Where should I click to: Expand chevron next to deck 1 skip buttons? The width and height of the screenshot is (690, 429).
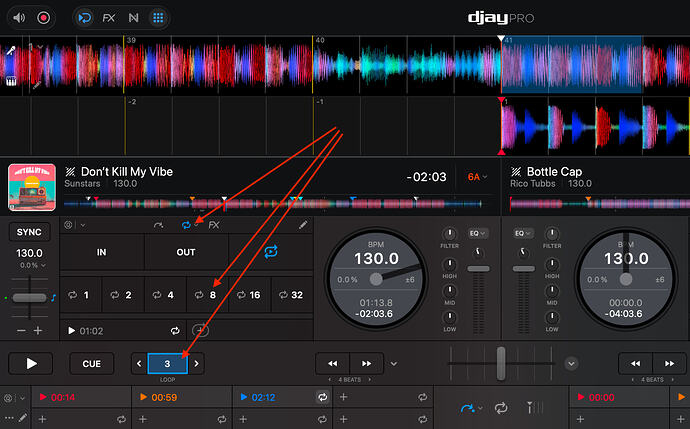[394, 364]
